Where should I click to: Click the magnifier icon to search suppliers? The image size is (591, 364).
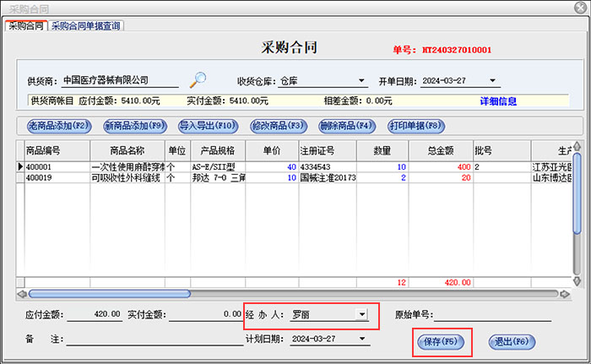(198, 80)
